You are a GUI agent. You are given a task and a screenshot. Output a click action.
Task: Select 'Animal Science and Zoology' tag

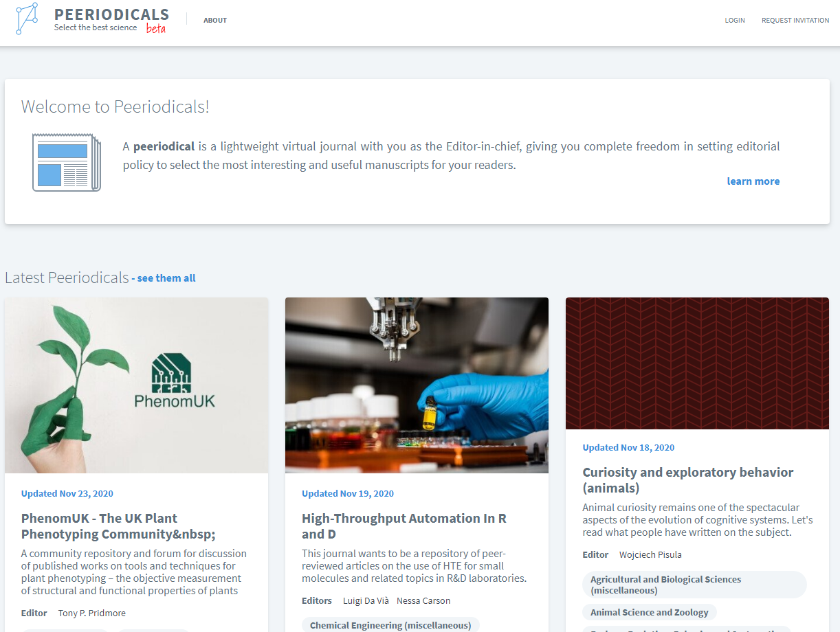[x=650, y=612]
